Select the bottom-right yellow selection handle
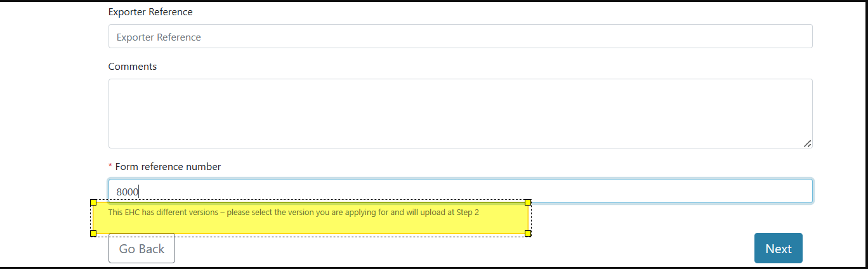The image size is (868, 269). coord(528,233)
